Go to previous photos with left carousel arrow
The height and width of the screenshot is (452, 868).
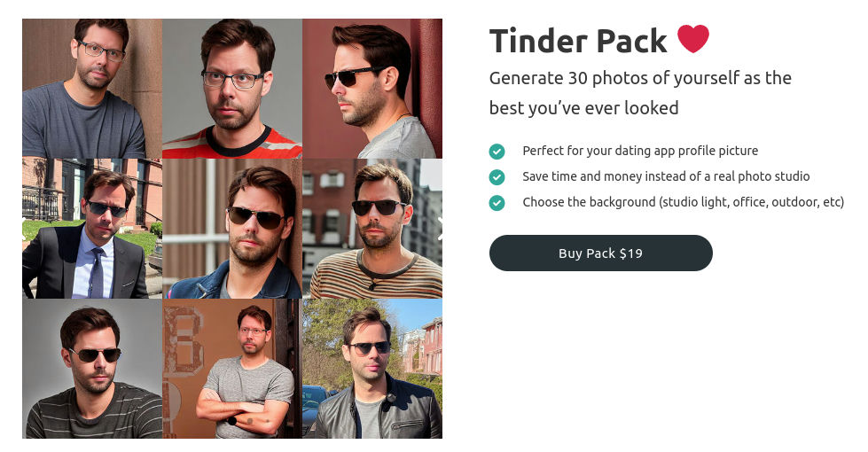pos(25,228)
